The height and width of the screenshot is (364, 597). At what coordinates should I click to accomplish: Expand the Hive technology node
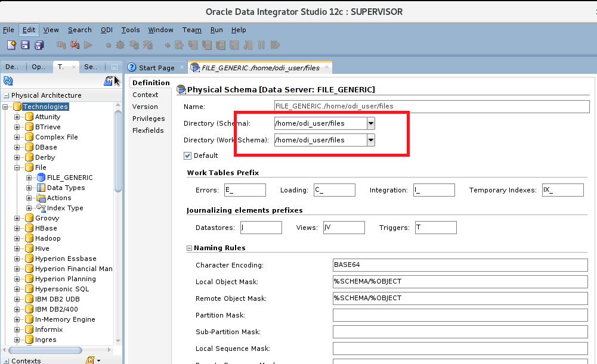(17, 248)
